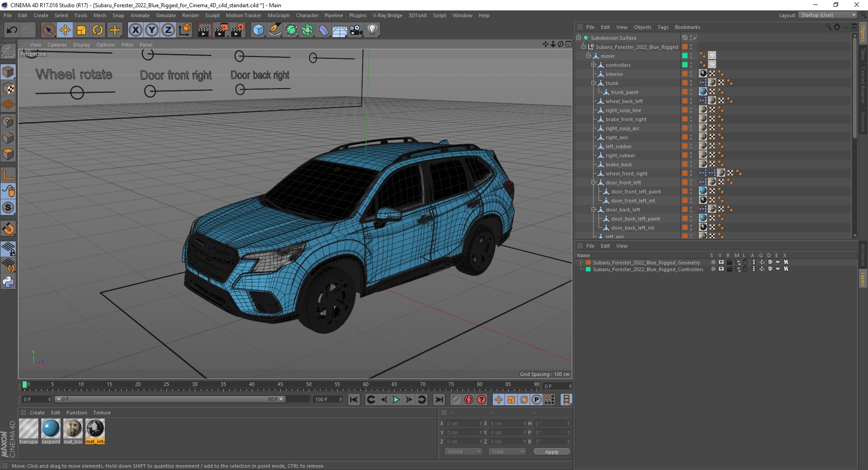Expand the controllers object
Screen dimensions: 868x470
click(x=594, y=65)
